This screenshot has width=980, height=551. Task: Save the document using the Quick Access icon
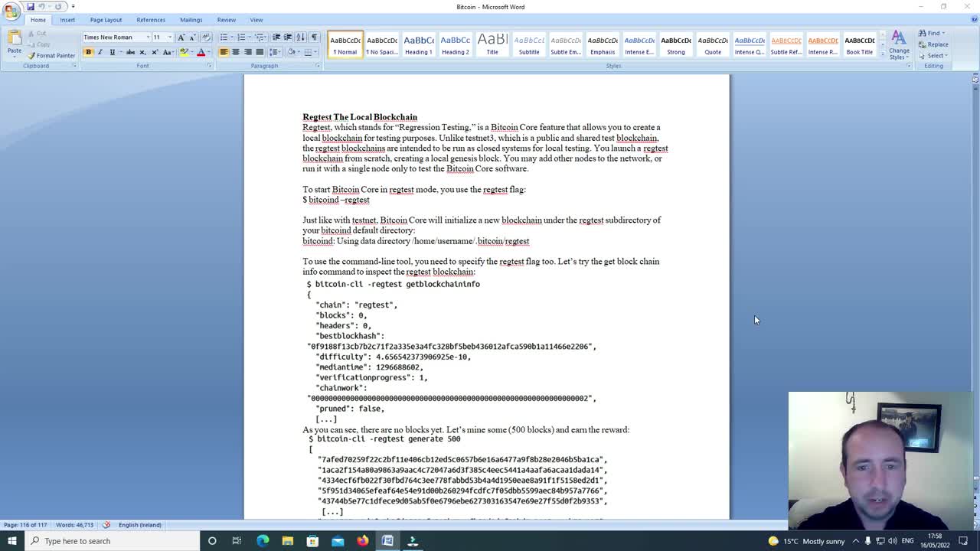point(30,7)
